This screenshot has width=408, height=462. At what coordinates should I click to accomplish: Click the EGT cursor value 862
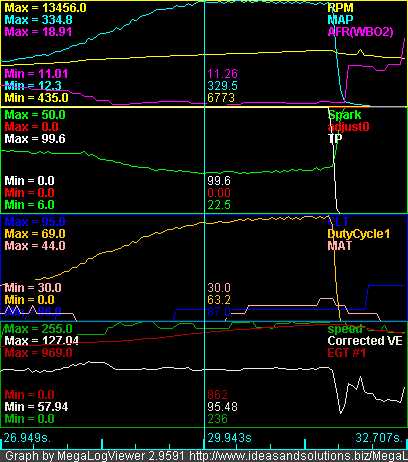click(217, 395)
